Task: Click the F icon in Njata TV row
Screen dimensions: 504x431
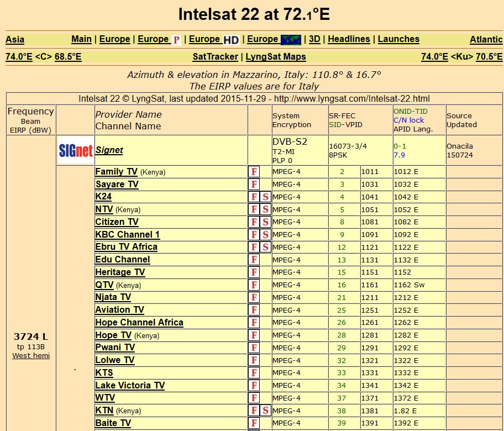Action: coord(254,297)
